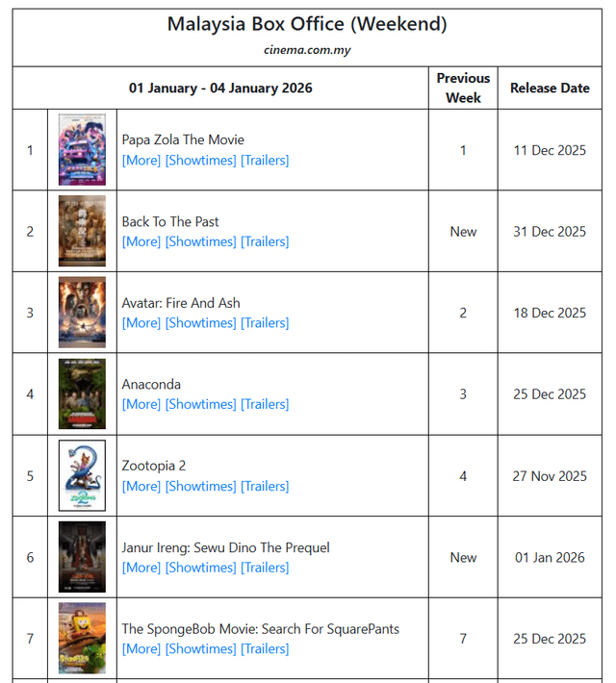Click the Previous Week column header

pyautogui.click(x=463, y=88)
